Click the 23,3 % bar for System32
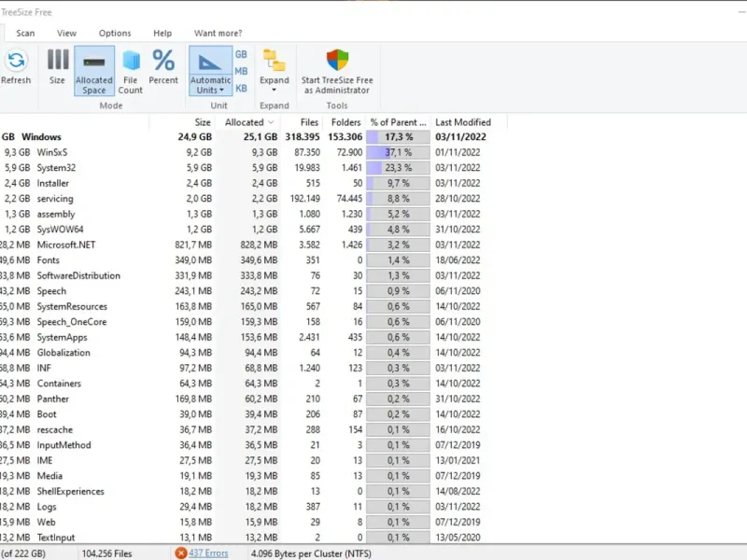Viewport: 747px width, 560px height. pos(399,168)
